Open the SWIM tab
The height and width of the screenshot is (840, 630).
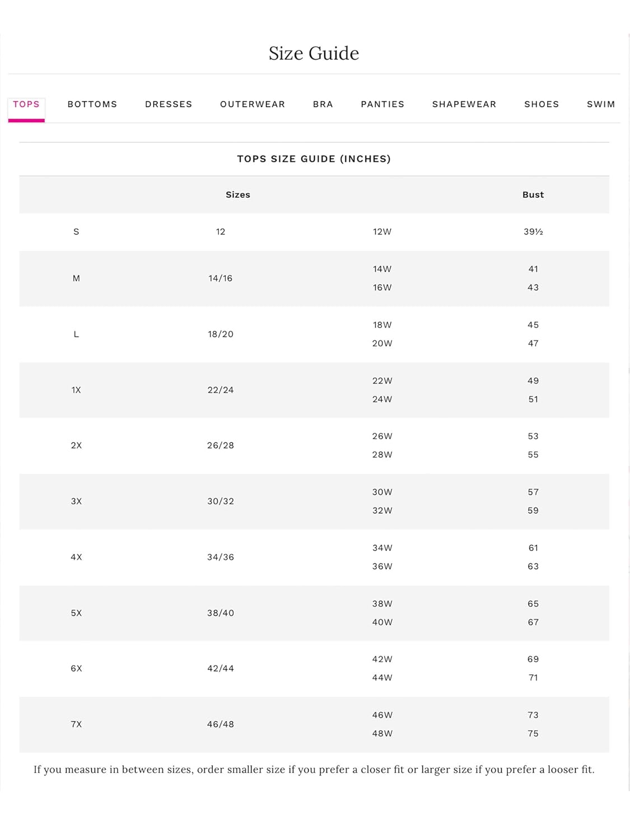[601, 105]
